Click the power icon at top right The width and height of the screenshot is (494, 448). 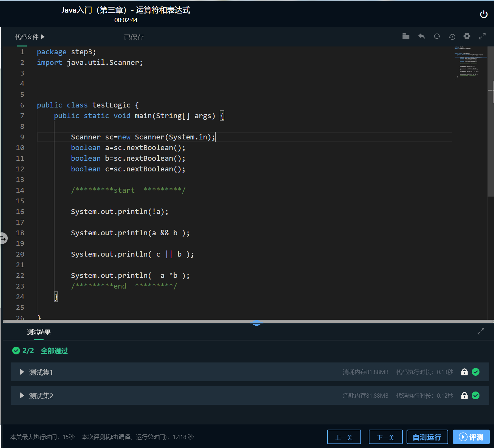click(484, 14)
